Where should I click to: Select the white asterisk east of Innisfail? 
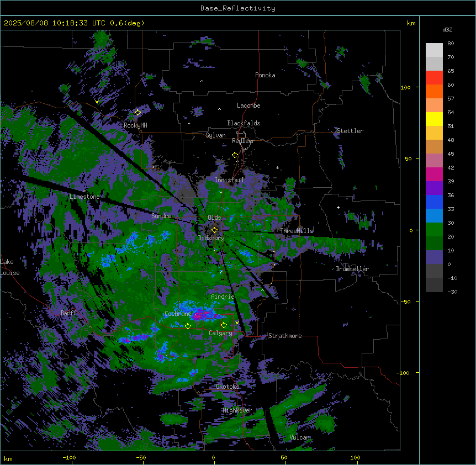point(277,167)
